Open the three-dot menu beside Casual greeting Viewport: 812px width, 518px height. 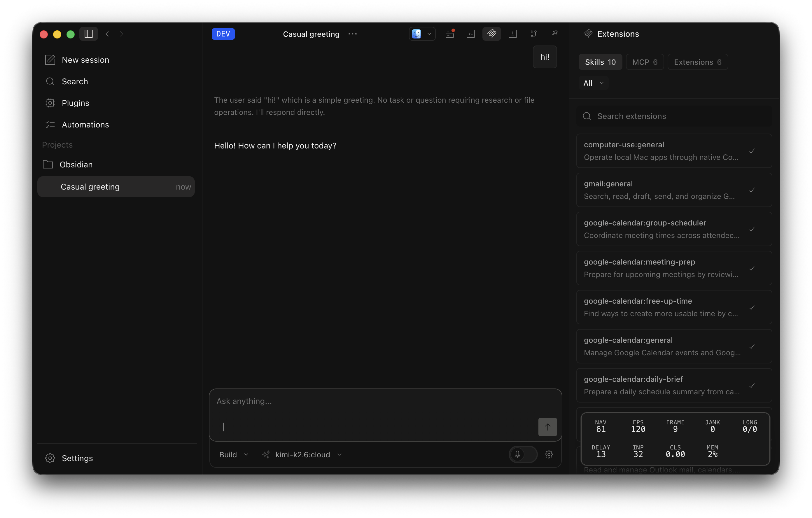(352, 34)
